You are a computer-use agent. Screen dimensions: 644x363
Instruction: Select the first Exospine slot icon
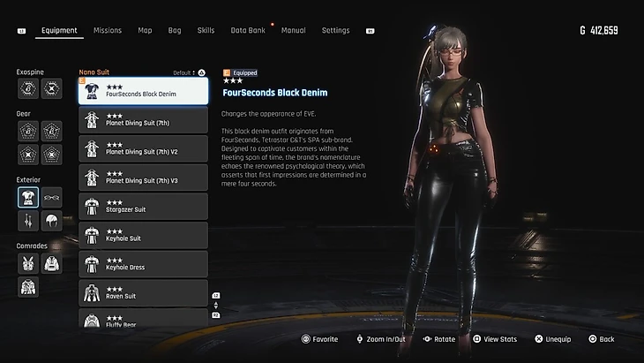[28, 87]
